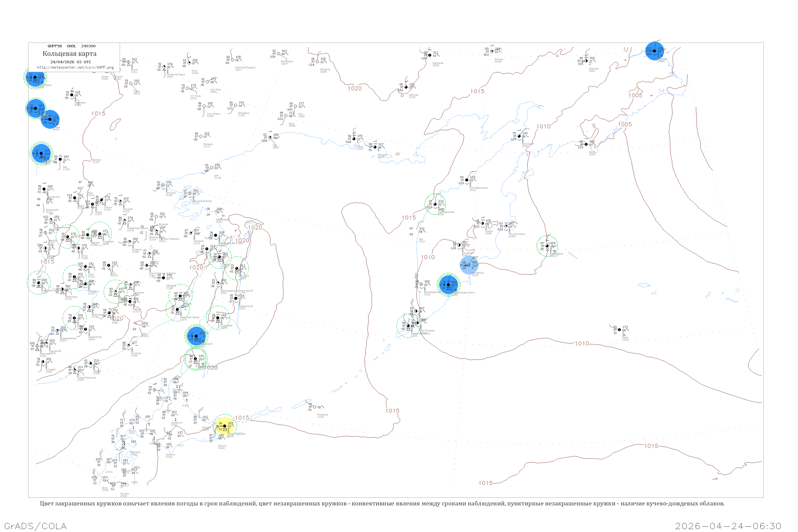
Task: Click the 24/04/2026 03 UTC date label
Action: (x=70, y=62)
